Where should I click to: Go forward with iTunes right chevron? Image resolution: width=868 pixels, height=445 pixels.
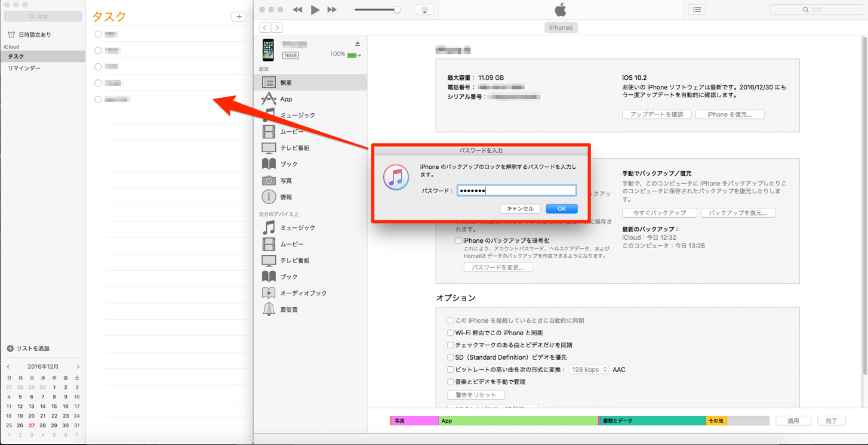[277, 27]
